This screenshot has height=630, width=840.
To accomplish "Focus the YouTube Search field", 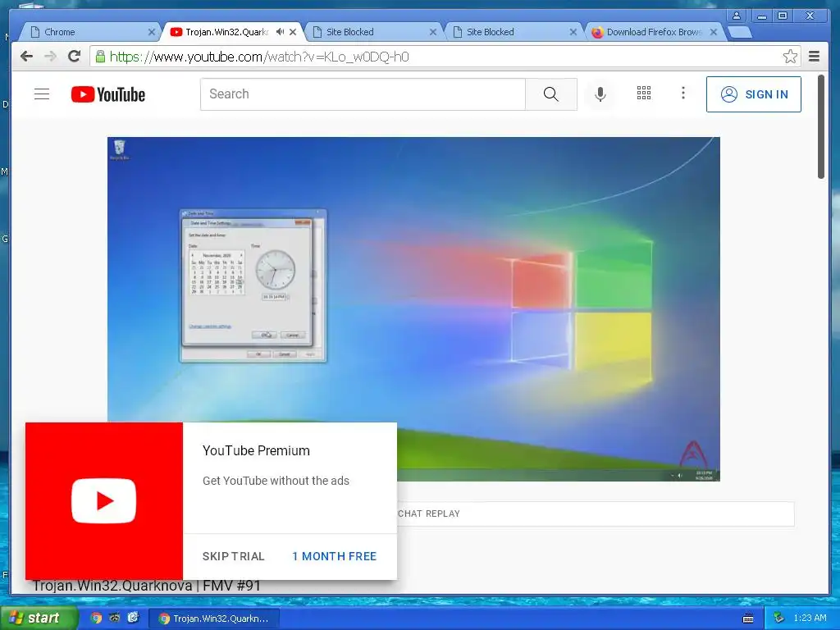I will [x=363, y=94].
